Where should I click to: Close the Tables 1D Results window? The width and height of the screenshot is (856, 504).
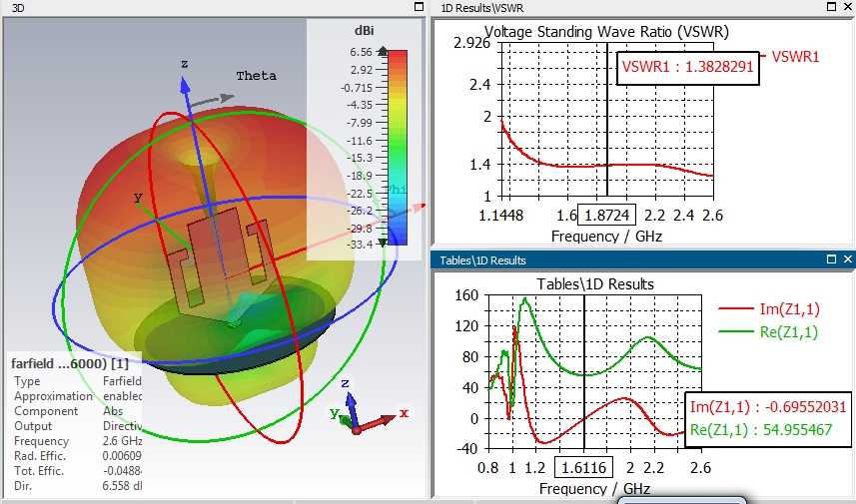848,259
